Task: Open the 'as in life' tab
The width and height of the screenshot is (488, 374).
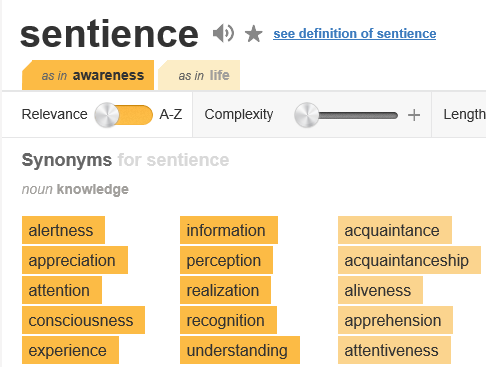Action: 199,75
